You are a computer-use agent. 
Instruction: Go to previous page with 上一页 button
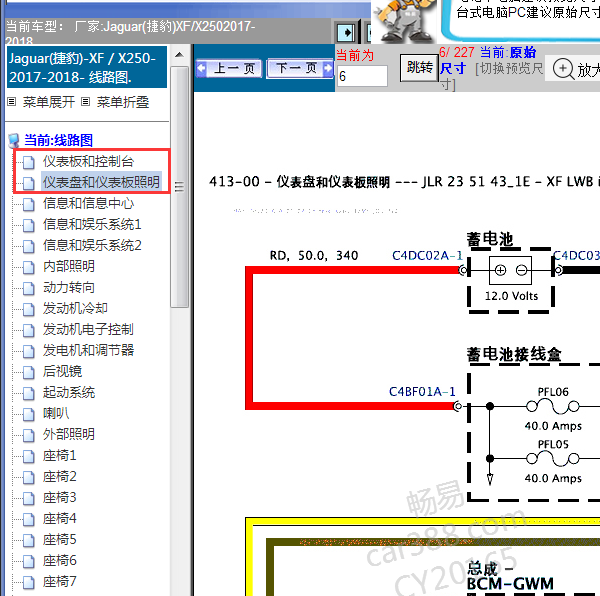click(x=229, y=69)
